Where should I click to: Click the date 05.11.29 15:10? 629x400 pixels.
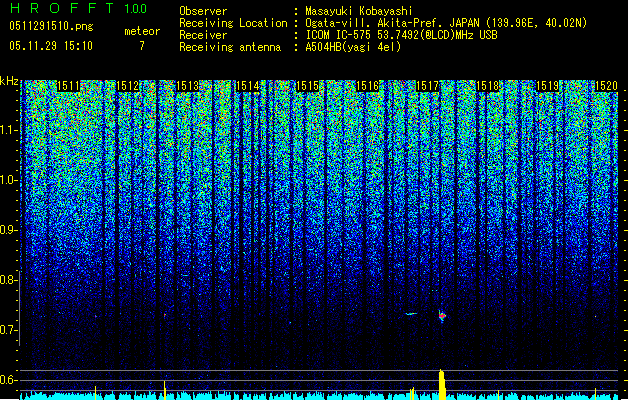click(x=51, y=46)
